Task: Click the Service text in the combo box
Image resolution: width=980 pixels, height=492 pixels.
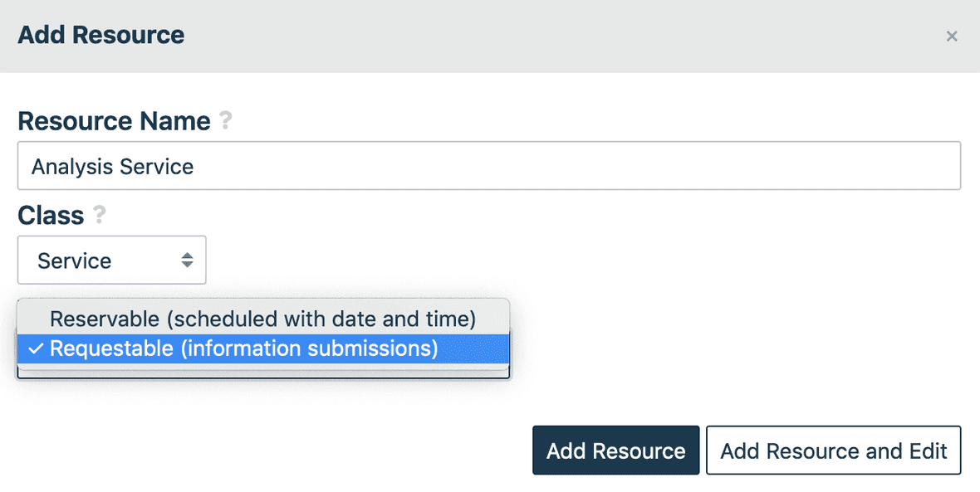Action: tap(72, 260)
